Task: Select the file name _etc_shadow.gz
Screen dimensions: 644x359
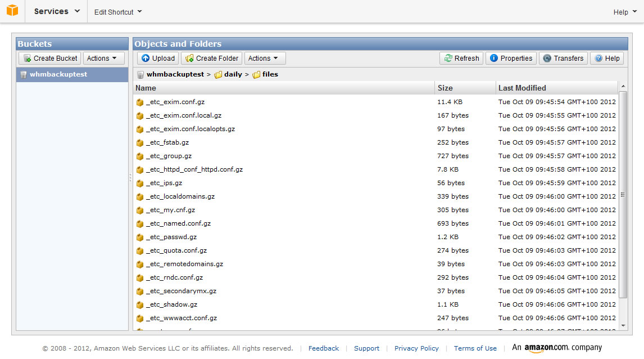Action: point(172,305)
